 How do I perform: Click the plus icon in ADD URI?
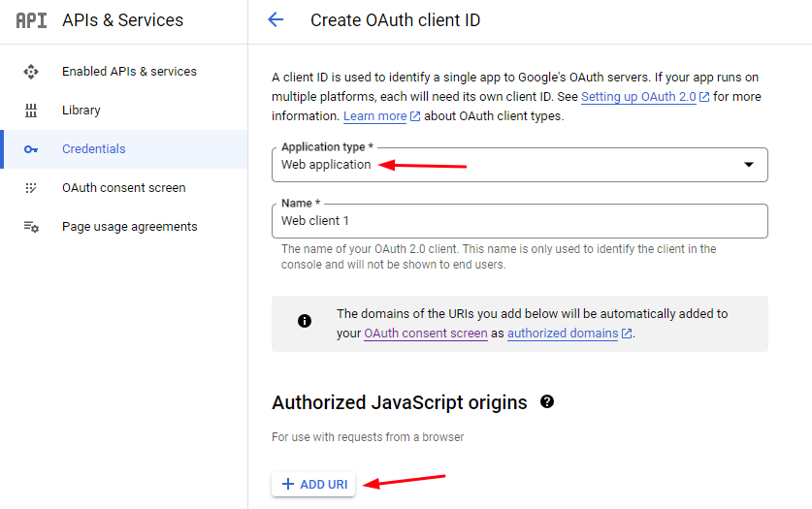point(288,484)
